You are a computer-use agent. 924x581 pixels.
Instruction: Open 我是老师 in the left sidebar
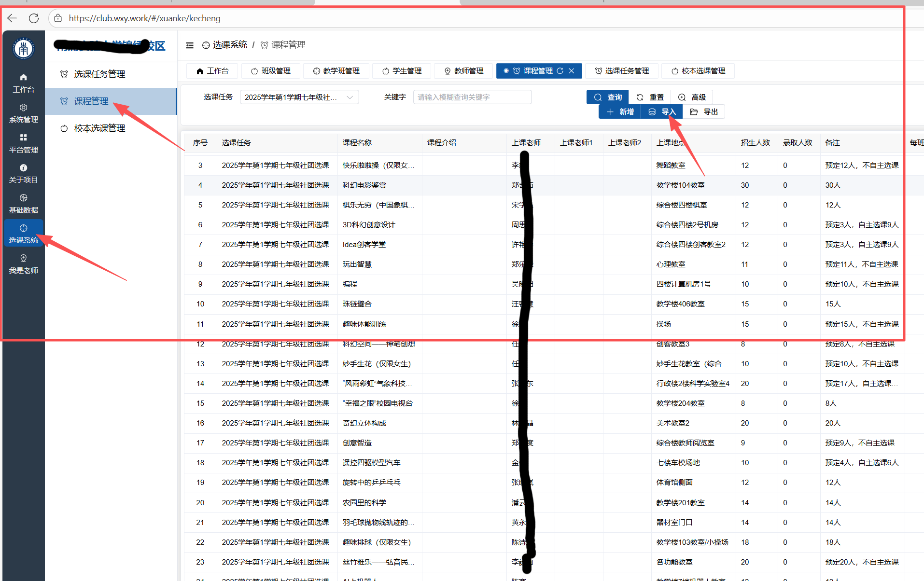coord(23,264)
